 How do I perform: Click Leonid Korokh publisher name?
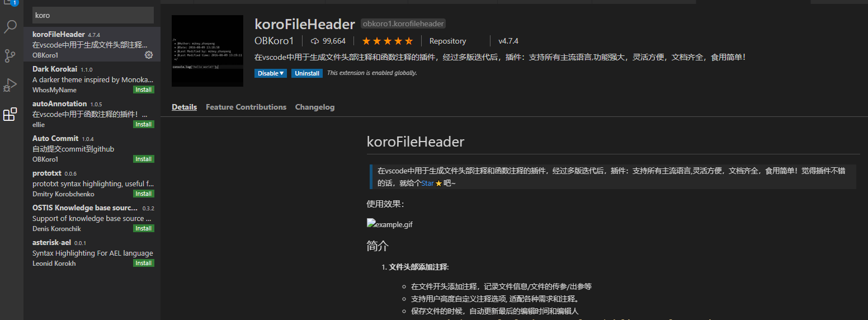click(x=54, y=263)
